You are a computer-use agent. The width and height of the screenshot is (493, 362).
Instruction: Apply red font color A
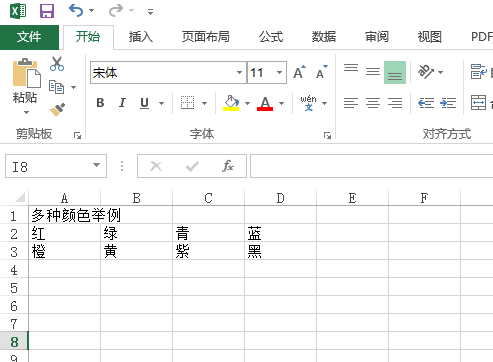265,103
